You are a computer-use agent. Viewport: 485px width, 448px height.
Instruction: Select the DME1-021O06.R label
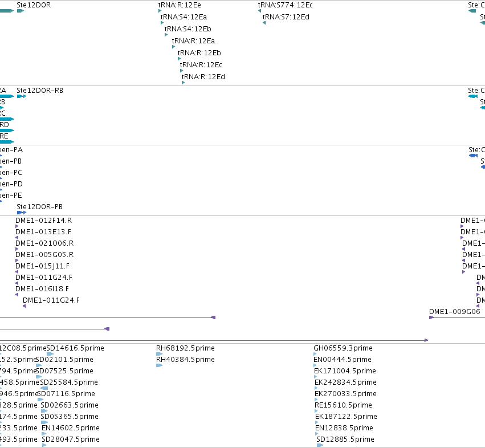tap(44, 243)
